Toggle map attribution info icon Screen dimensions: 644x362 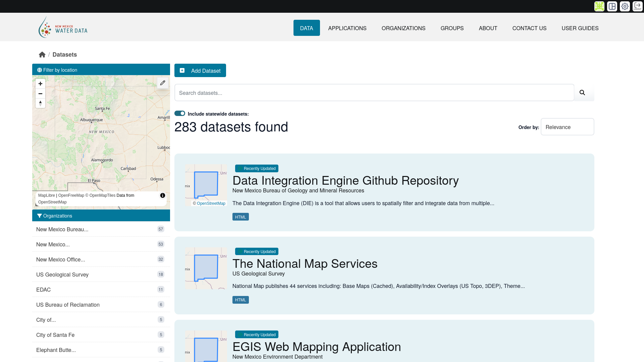coord(162,195)
